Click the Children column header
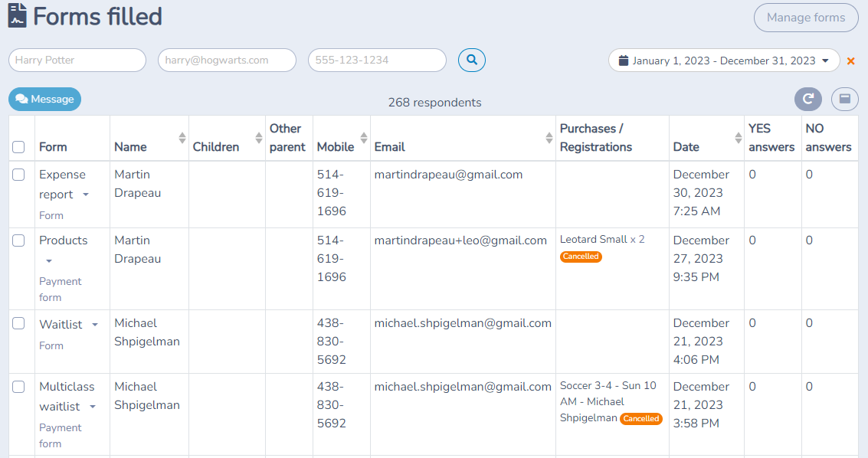The image size is (868, 458). (216, 146)
